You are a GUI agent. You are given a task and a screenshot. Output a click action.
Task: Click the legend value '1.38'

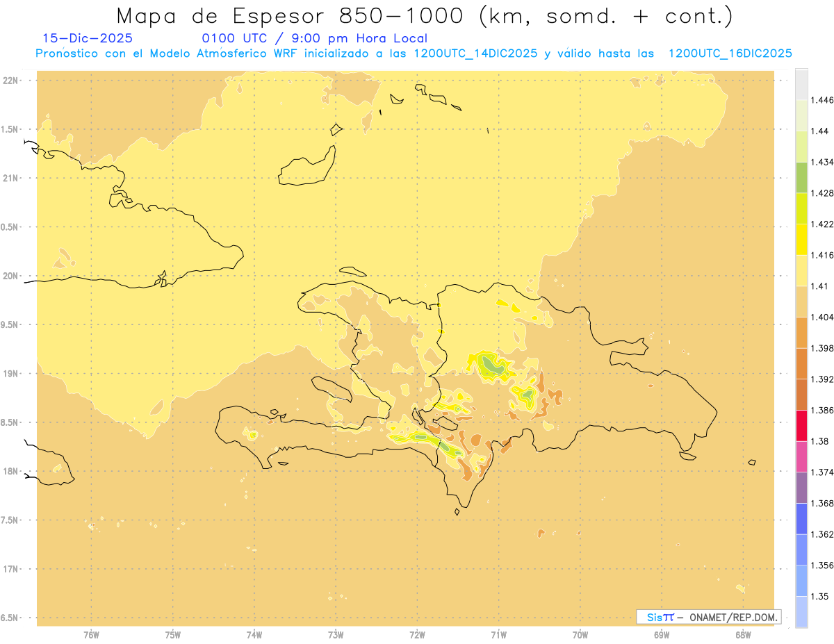click(819, 441)
